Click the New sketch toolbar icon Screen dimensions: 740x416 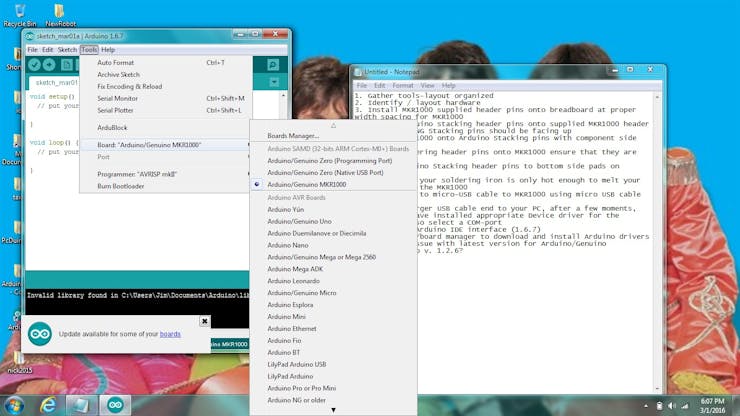[67, 65]
